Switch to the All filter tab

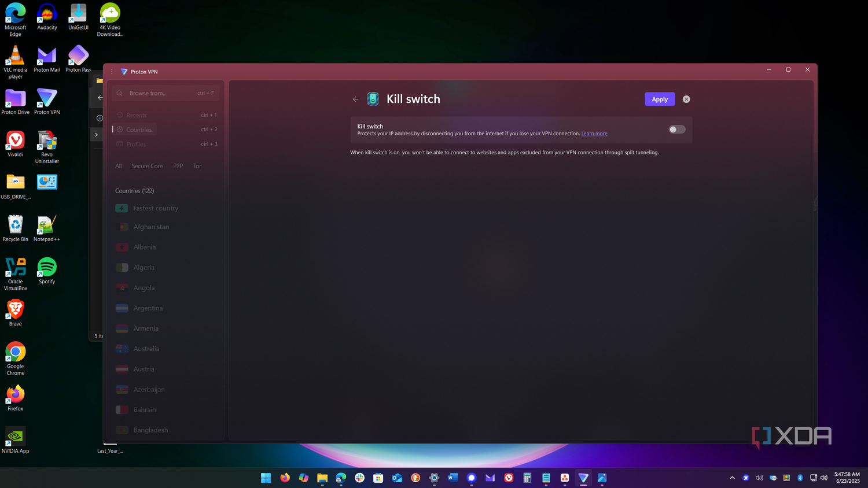(x=119, y=166)
